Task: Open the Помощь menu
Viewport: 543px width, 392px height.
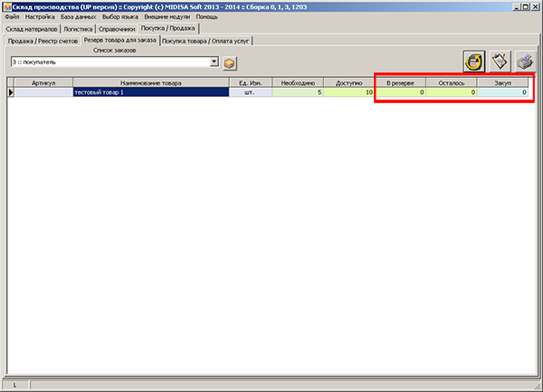Action: pyautogui.click(x=207, y=17)
